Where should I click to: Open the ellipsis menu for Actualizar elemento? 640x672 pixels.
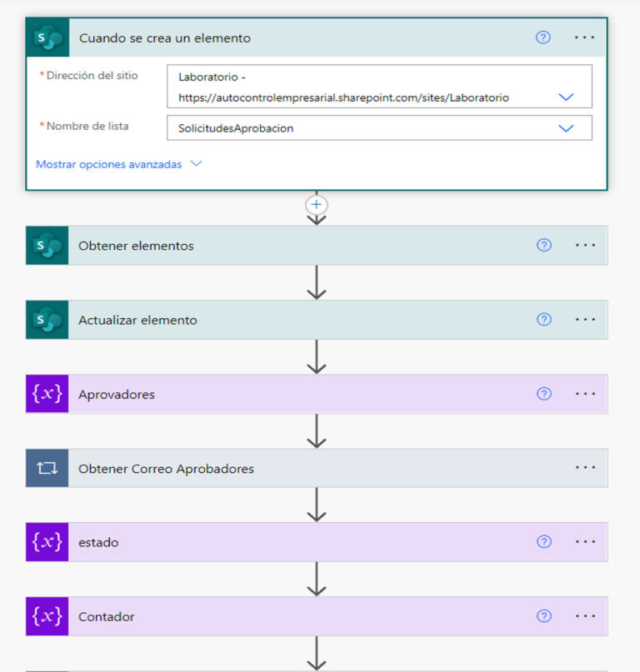(x=584, y=319)
